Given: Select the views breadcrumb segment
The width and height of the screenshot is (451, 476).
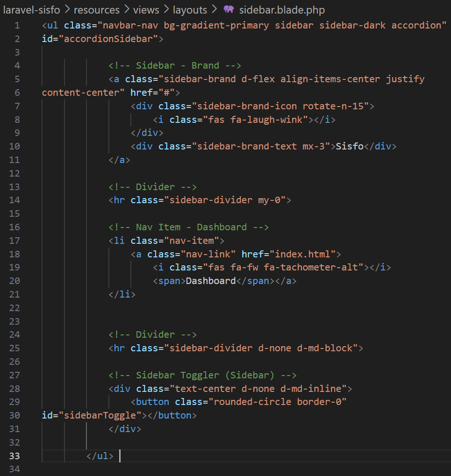Looking at the screenshot, I should (146, 10).
